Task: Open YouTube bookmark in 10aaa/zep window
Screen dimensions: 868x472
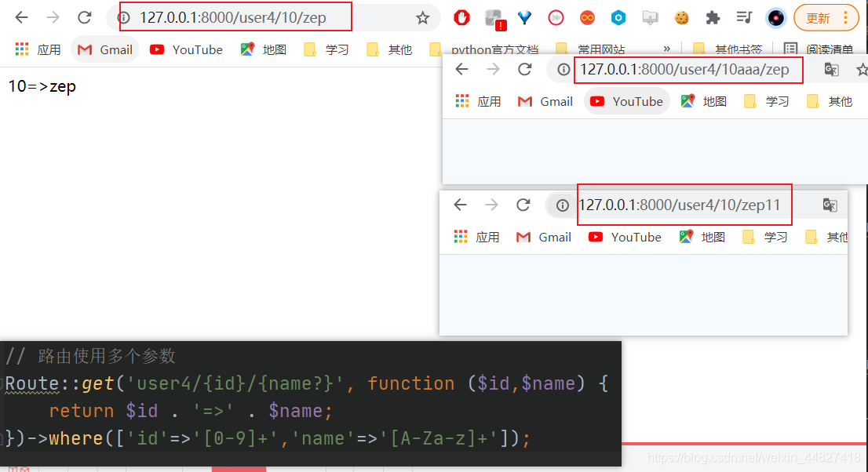Action: (x=626, y=101)
